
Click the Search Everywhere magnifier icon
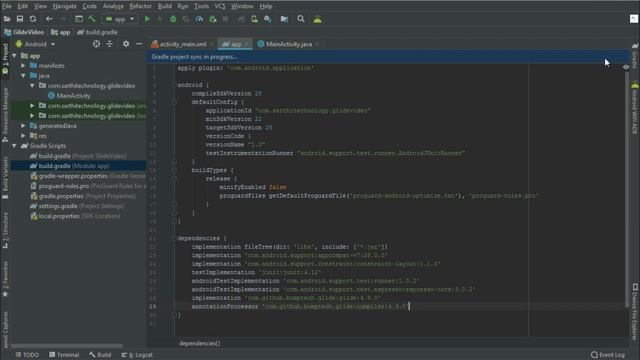tap(301, 19)
